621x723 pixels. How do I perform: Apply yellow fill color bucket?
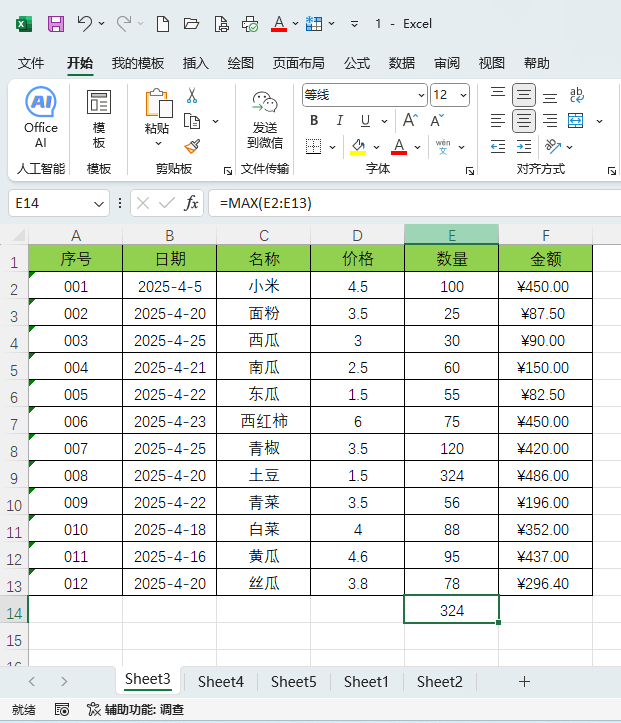[x=358, y=147]
